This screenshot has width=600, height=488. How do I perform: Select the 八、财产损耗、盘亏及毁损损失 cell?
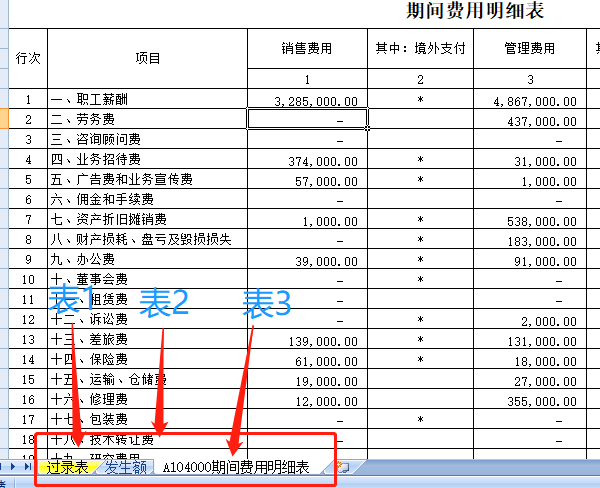point(147,239)
